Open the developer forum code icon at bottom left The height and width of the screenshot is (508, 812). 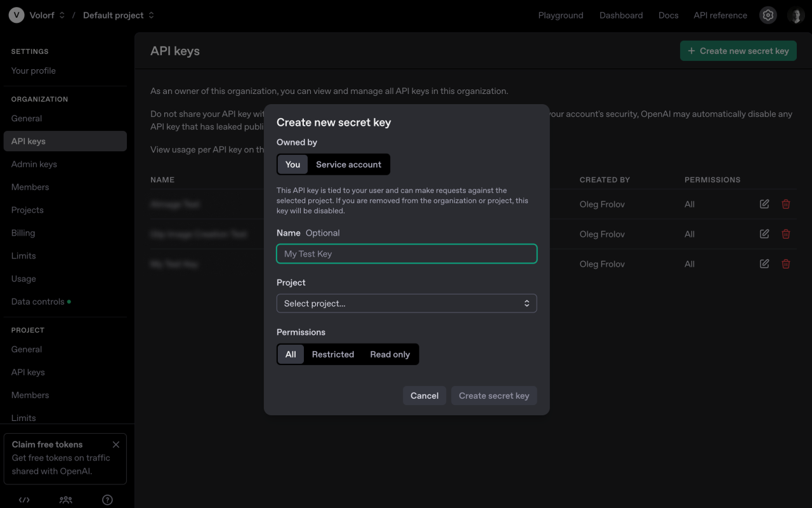click(x=23, y=500)
